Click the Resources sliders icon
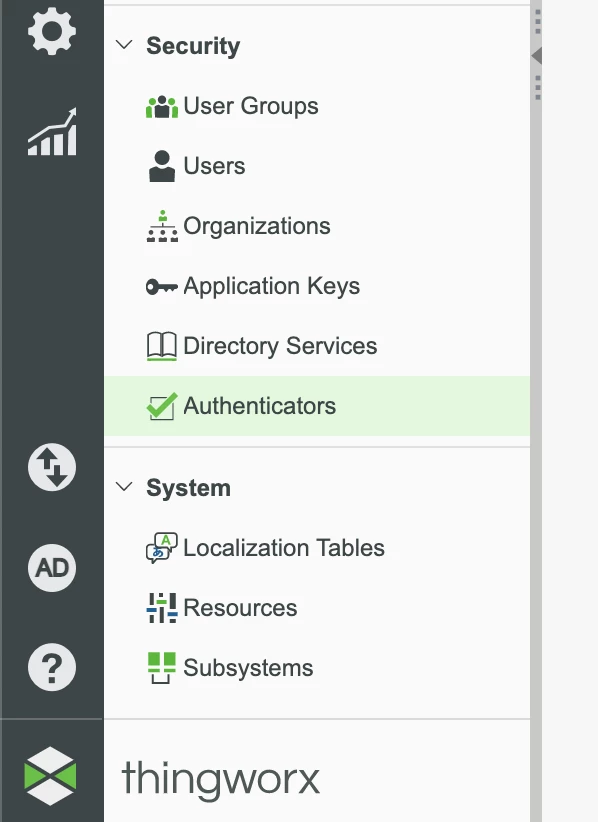The height and width of the screenshot is (822, 598). tap(163, 607)
